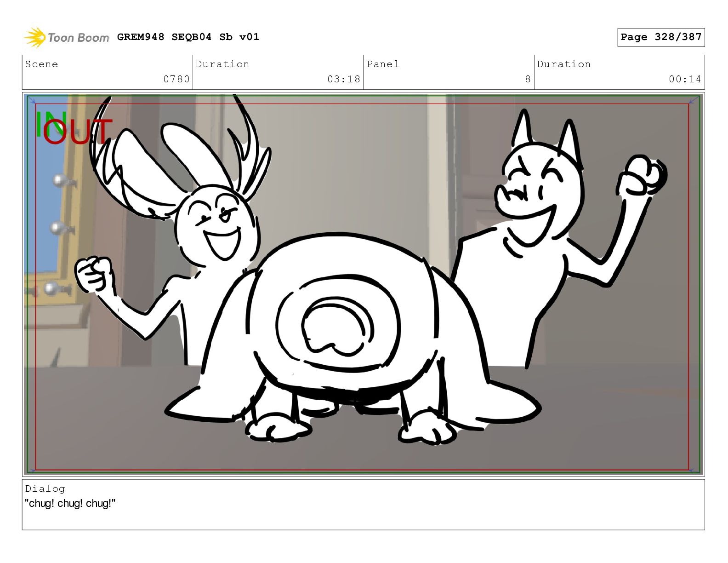Click the red 'OUT' marker

point(78,131)
